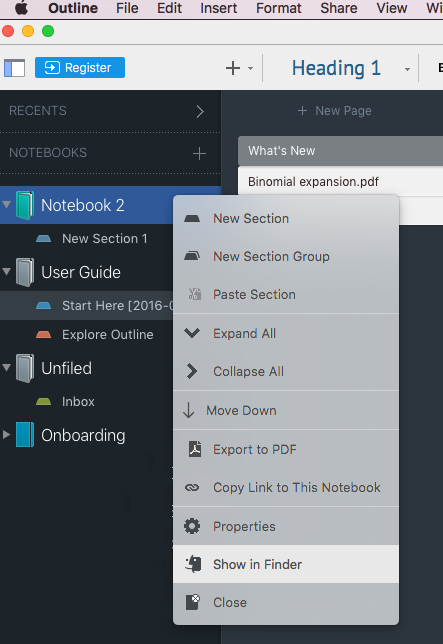443x644 pixels.
Task: Click the Export to PDF icon
Action: (195, 449)
